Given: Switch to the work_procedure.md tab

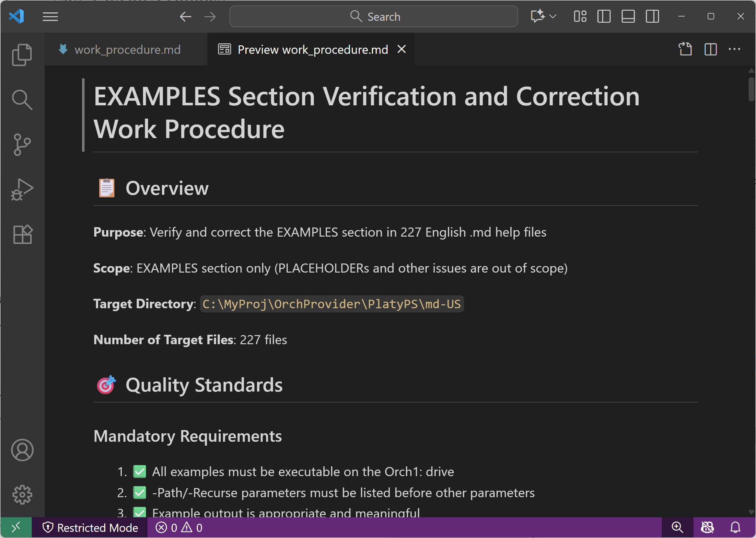Looking at the screenshot, I should click(x=127, y=50).
